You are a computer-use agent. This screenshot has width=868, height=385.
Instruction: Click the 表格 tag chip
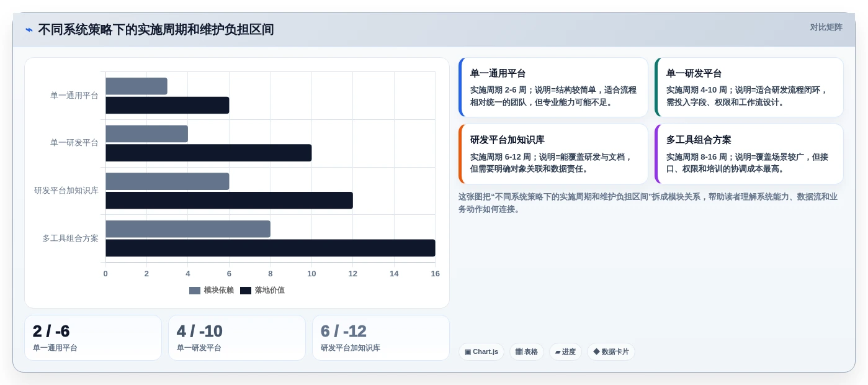coord(527,351)
